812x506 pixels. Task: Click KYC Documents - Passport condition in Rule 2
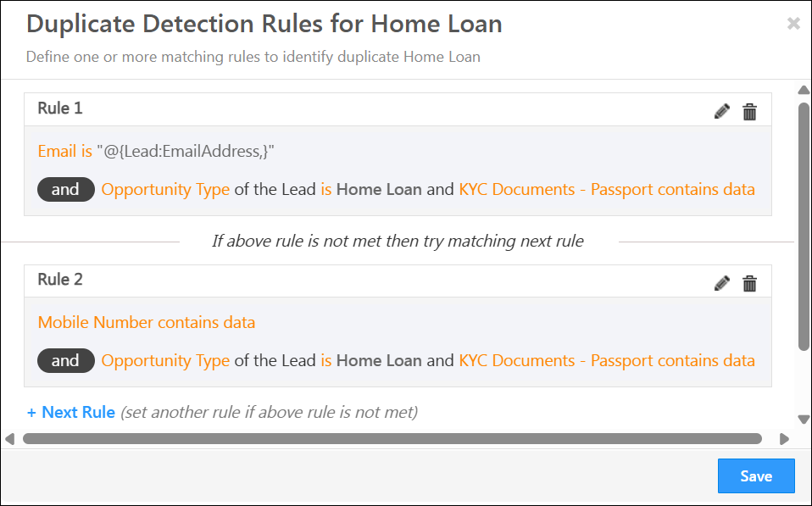click(x=607, y=360)
